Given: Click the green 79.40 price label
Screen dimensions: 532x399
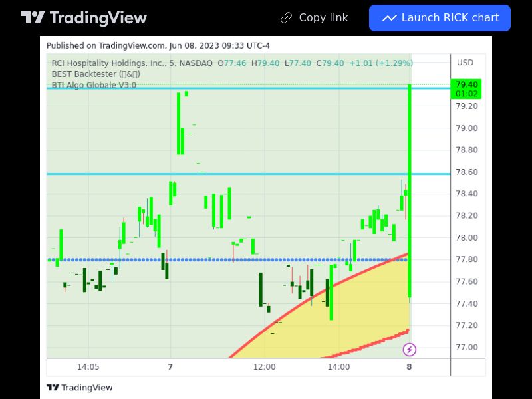Looking at the screenshot, I should pyautogui.click(x=466, y=89).
